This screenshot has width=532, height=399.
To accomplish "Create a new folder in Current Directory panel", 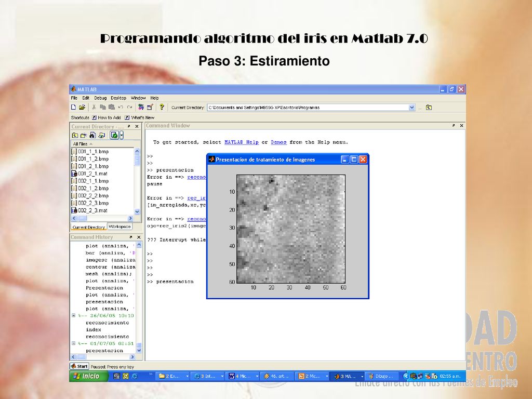I will point(84,136).
